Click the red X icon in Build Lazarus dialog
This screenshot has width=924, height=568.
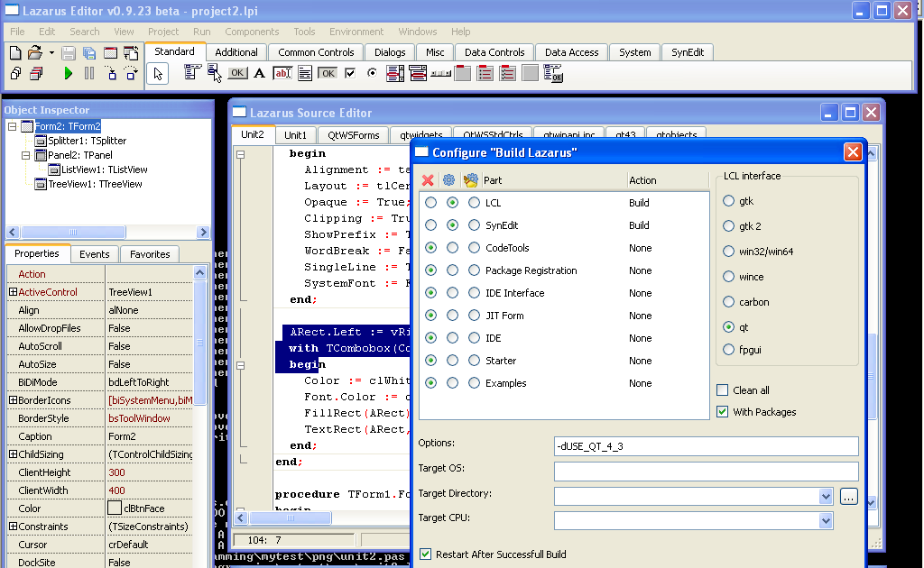[x=429, y=179]
